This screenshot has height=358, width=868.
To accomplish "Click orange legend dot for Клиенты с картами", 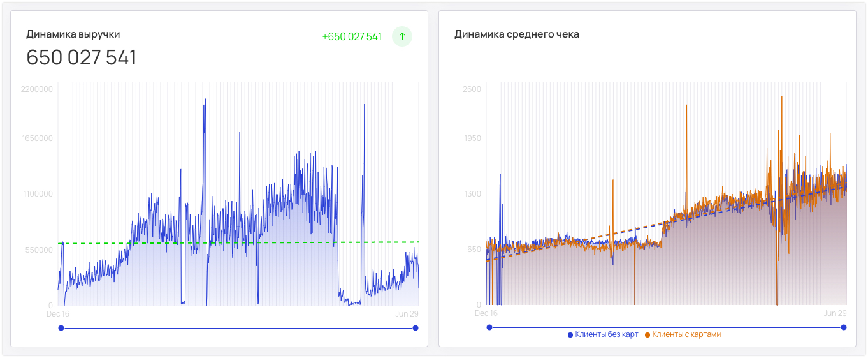I will point(647,334).
